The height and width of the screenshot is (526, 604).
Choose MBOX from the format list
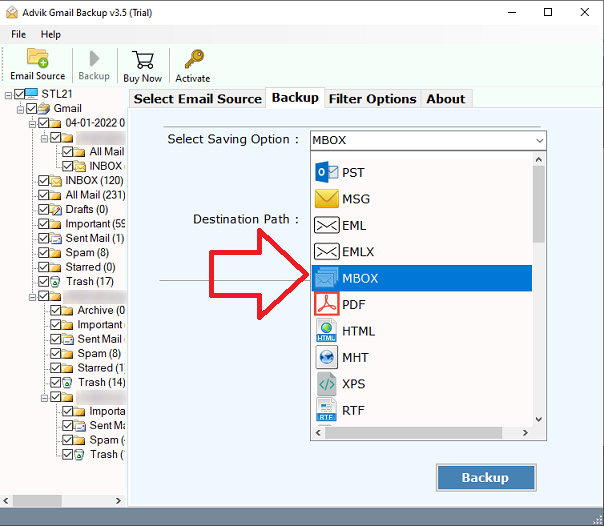(422, 278)
